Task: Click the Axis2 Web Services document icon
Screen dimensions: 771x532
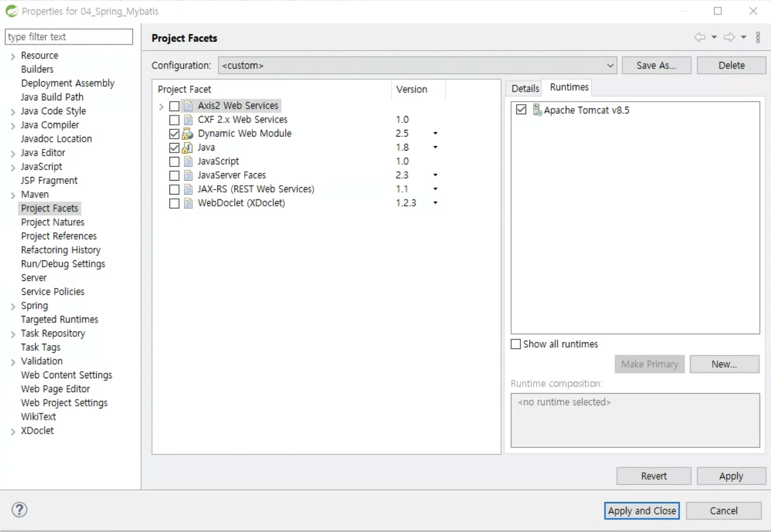Action: (x=188, y=106)
